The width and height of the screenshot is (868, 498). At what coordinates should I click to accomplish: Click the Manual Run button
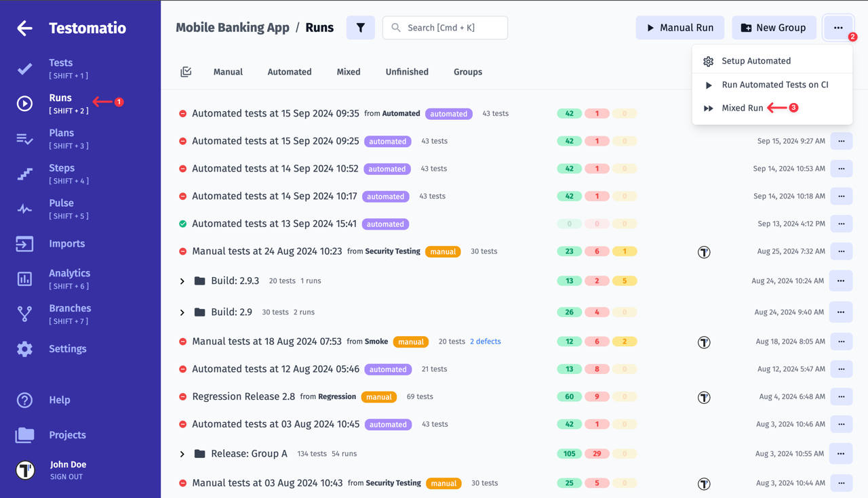(679, 28)
